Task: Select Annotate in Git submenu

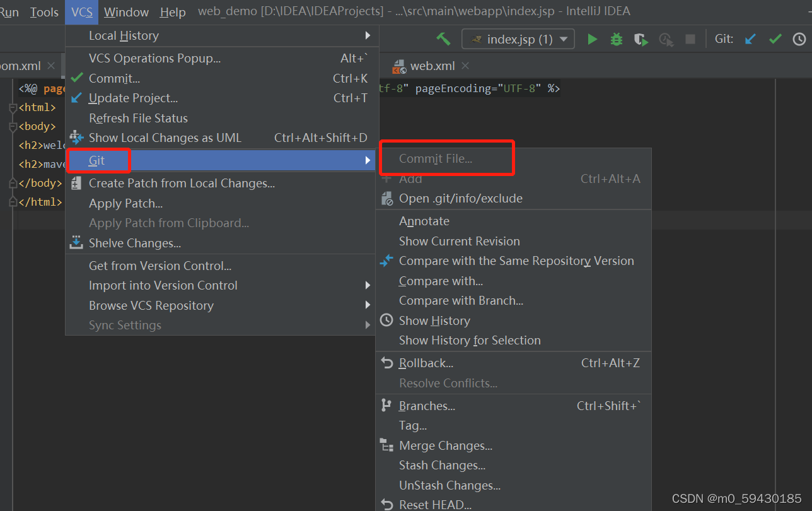Action: [x=513, y=221]
